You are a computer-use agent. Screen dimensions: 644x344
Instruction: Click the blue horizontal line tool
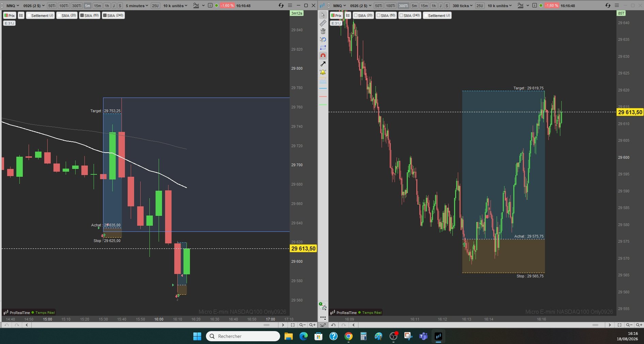click(x=323, y=88)
